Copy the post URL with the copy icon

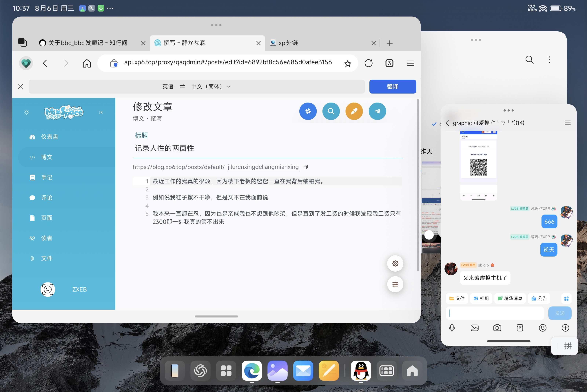point(306,167)
